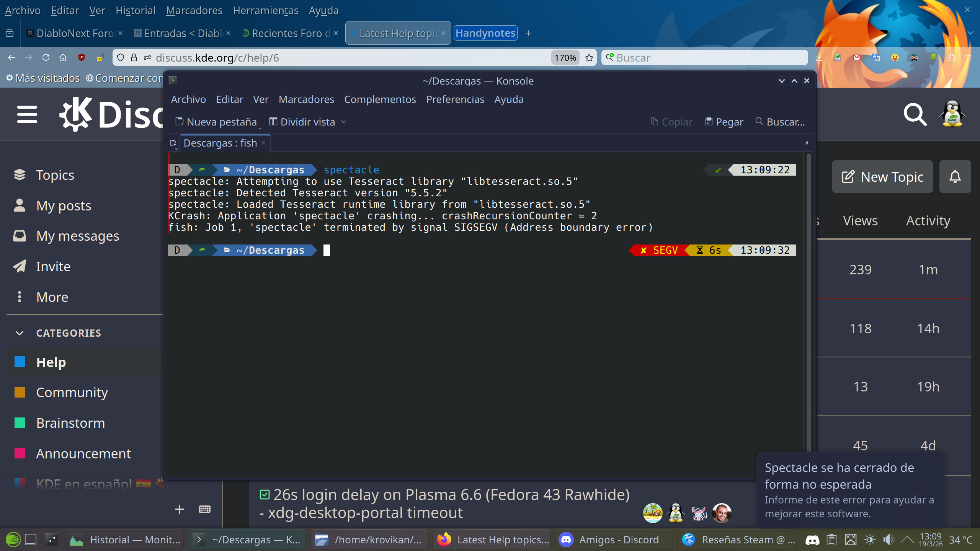
Task: Collapse the CATEGORIES section chevron
Action: pos(20,333)
